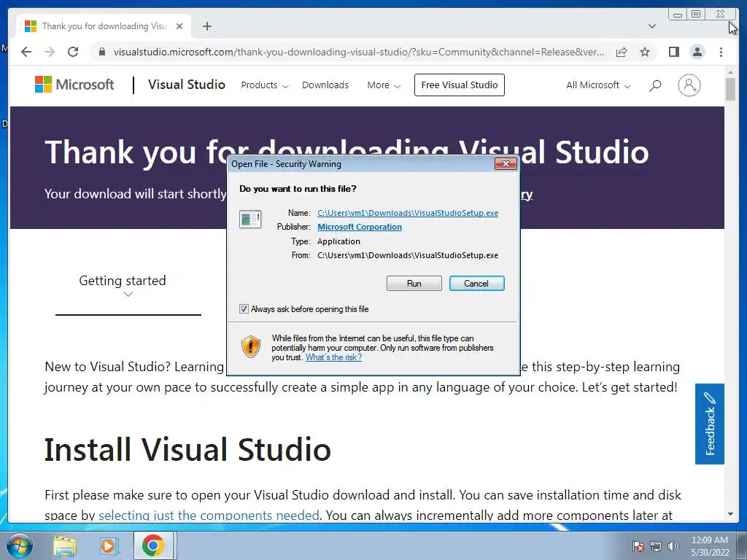Click the vertical scrollbar thumb
The image size is (747, 560).
tap(730, 89)
